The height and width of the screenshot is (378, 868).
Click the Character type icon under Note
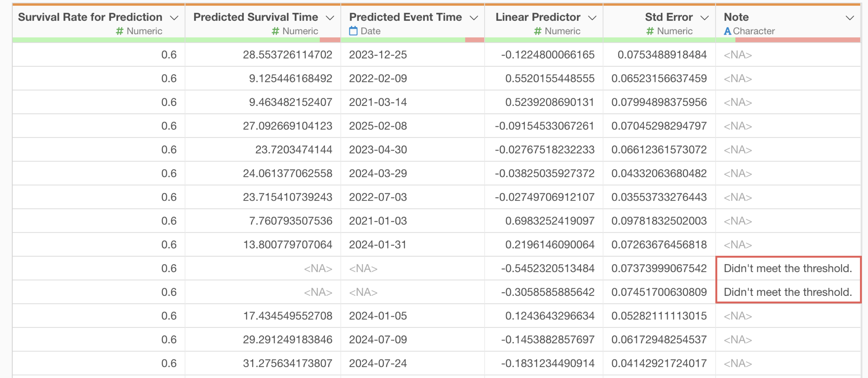click(727, 31)
